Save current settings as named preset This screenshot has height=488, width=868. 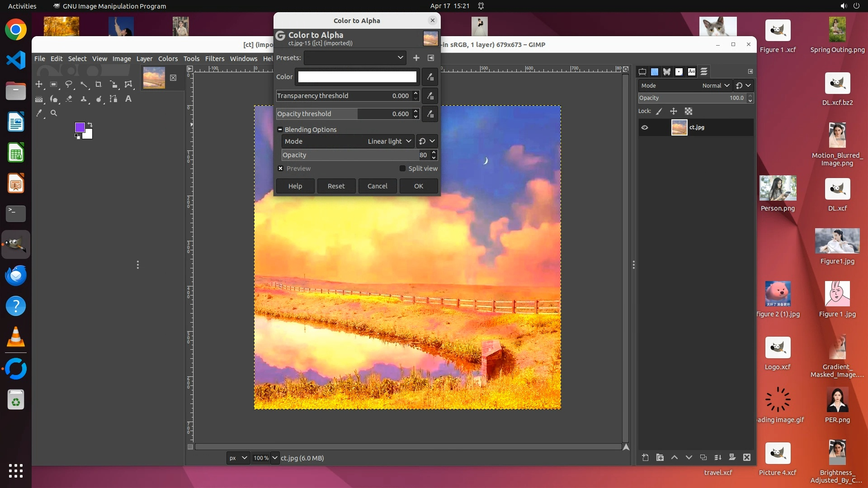click(416, 58)
